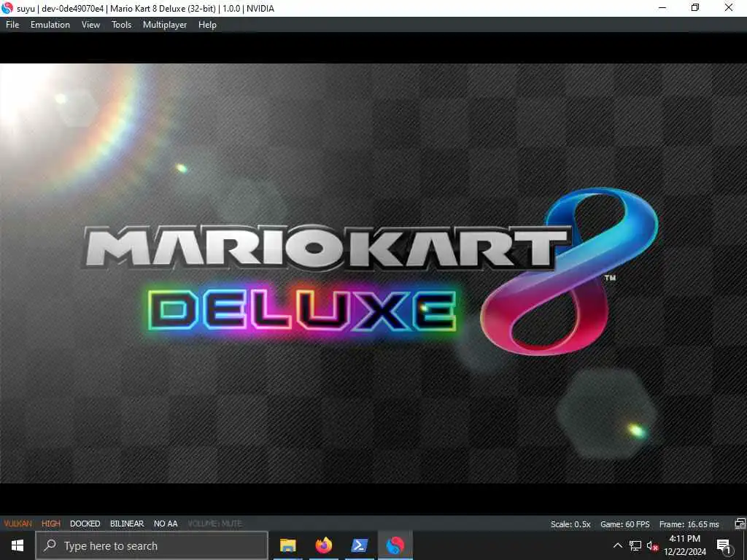Image resolution: width=747 pixels, height=560 pixels.
Task: Open the clock and date flyout
Action: 684,545
